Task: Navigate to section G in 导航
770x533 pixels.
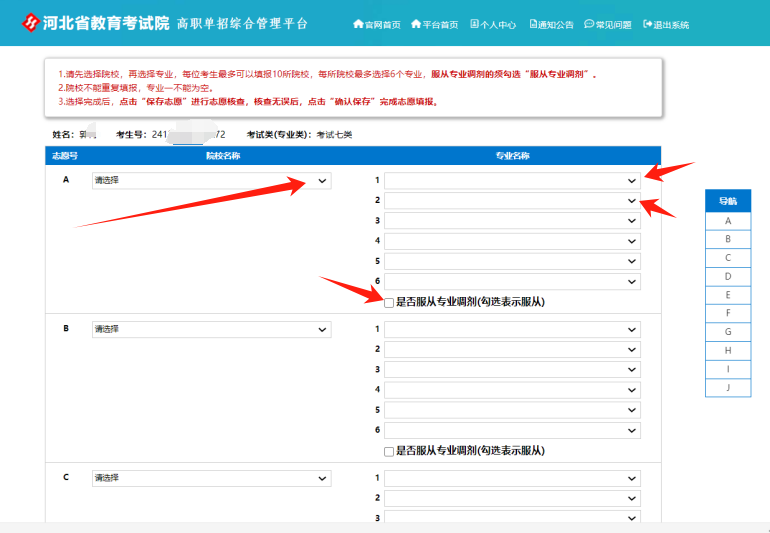Action: [x=727, y=332]
